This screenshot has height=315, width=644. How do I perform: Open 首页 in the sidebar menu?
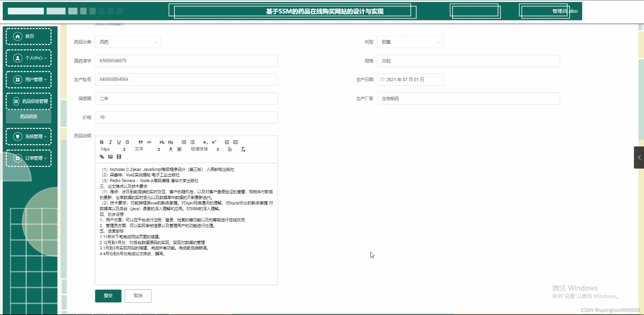pos(29,36)
